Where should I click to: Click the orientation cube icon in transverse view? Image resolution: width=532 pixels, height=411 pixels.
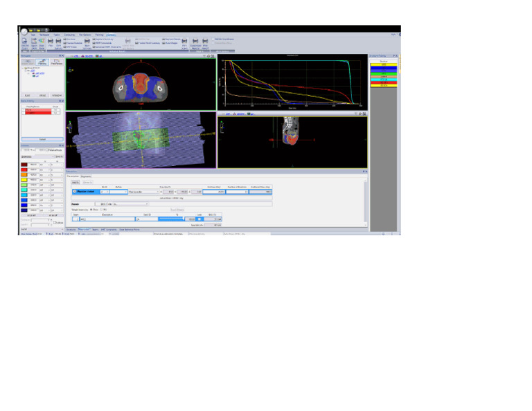(x=70, y=70)
